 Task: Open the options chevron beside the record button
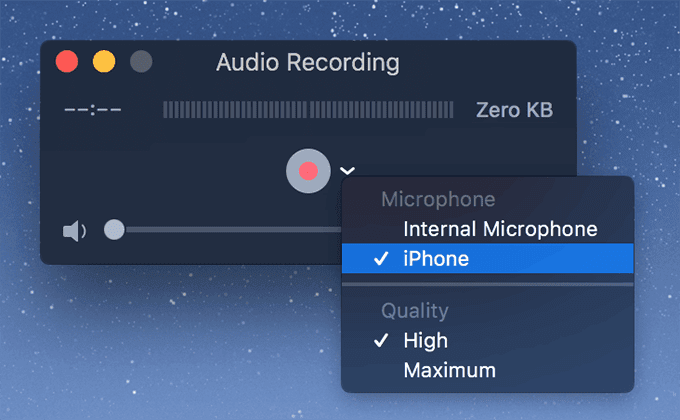[347, 171]
